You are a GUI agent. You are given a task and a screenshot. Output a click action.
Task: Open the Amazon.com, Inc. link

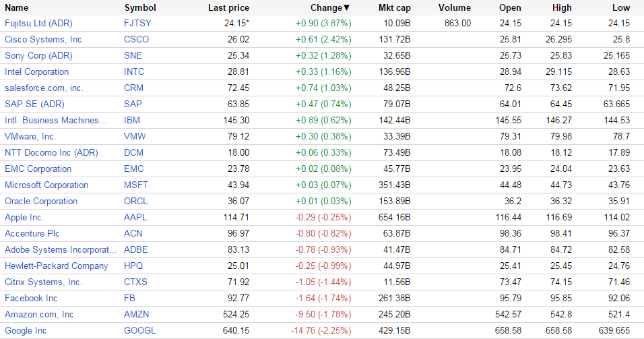40,314
